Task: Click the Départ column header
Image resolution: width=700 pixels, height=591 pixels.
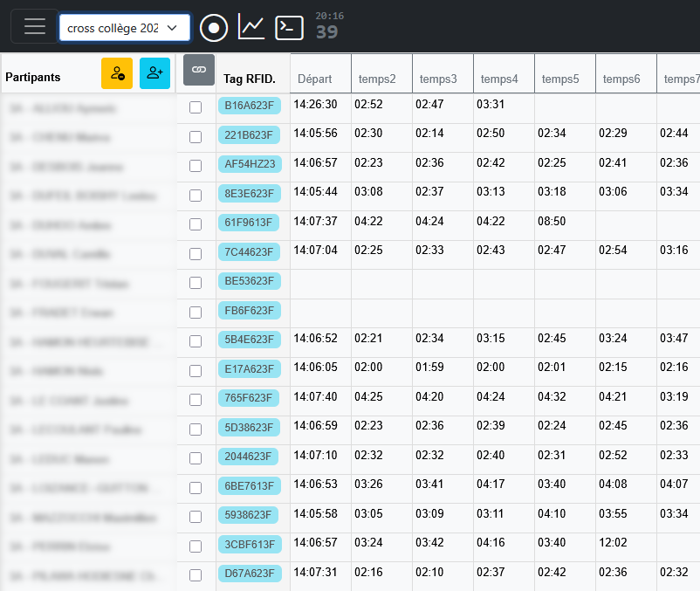Action: (x=320, y=73)
